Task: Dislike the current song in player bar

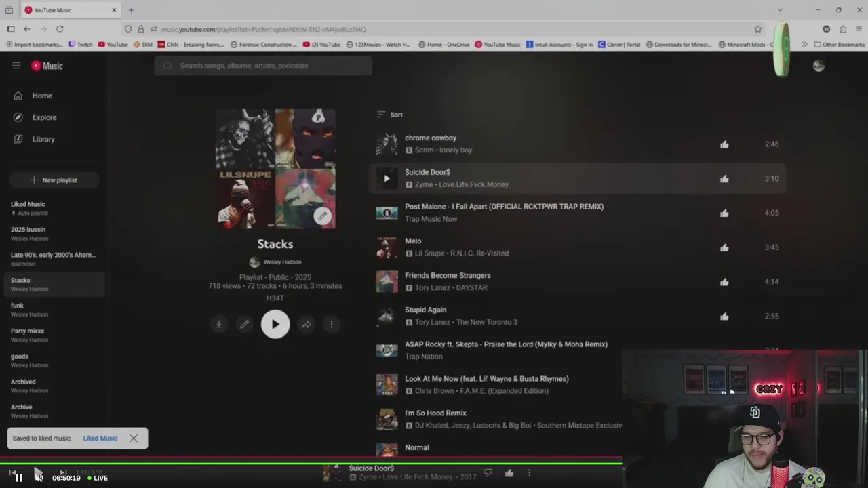Action: click(x=488, y=473)
